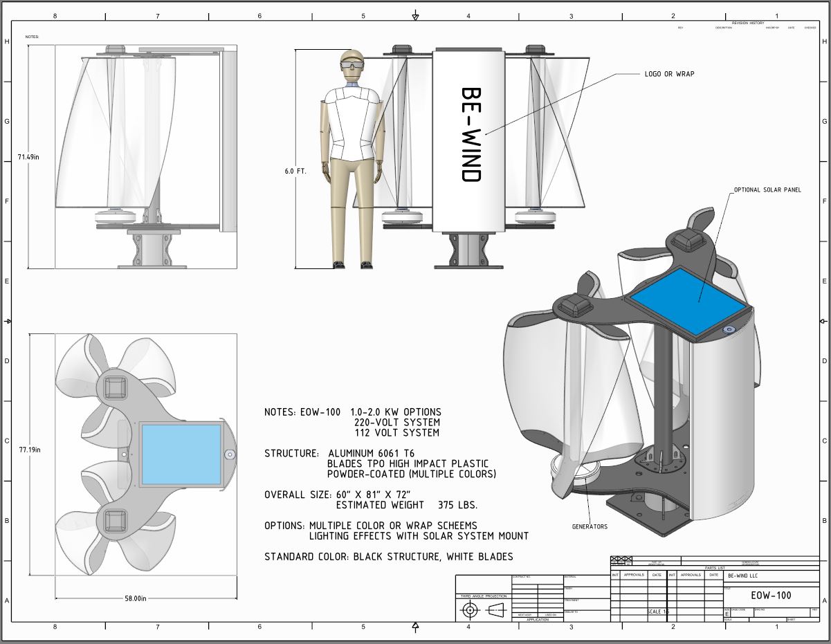Image resolution: width=831 pixels, height=644 pixels.
Task: Select the LOGO OR WRAP callout label
Action: pos(669,74)
